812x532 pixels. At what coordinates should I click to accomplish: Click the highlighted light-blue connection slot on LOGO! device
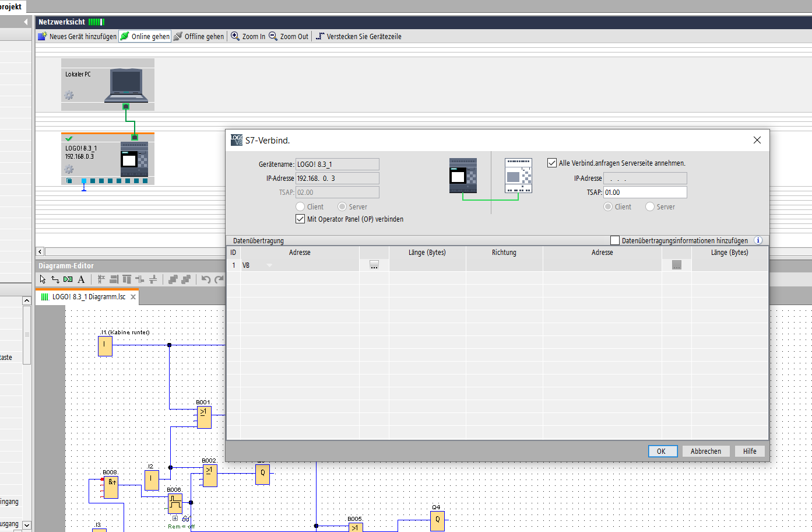pyautogui.click(x=84, y=181)
